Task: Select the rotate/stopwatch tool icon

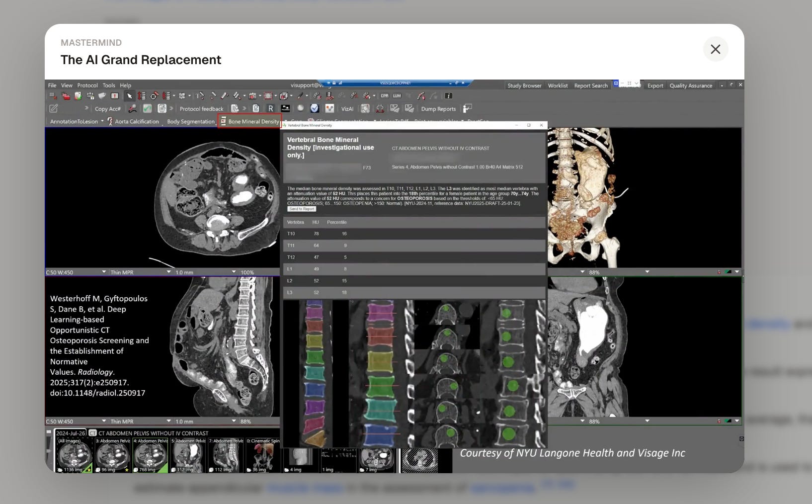Action: [x=154, y=96]
